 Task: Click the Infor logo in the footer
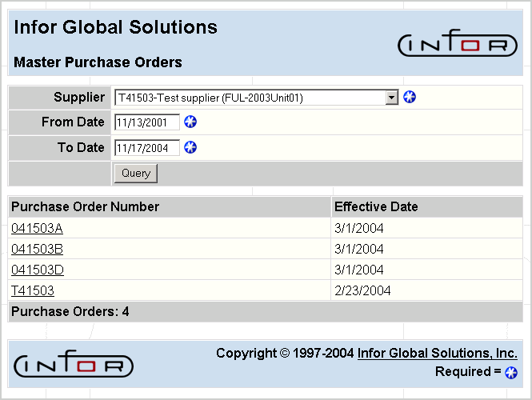[x=74, y=365]
